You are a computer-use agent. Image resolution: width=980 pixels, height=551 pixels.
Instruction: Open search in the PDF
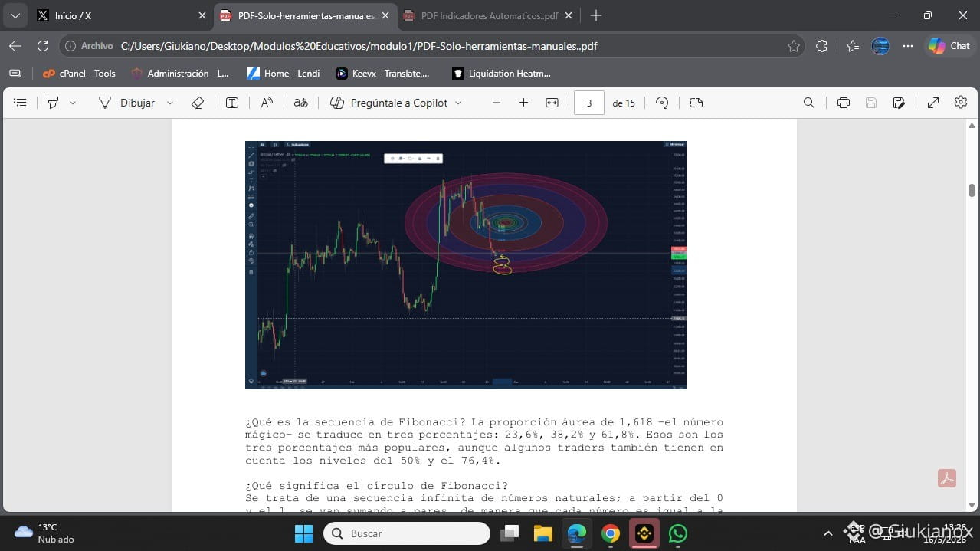point(808,103)
